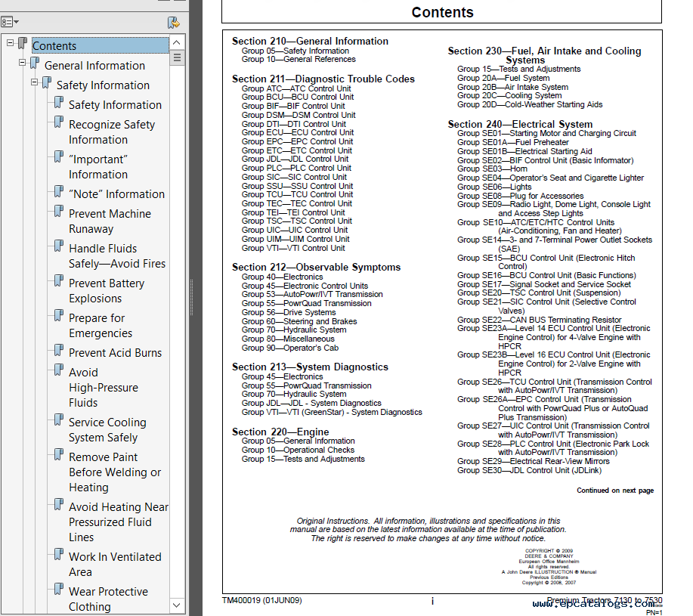Select Remove Paint Before Welding or Heating
This screenshot has height=616, width=693.
115,472
